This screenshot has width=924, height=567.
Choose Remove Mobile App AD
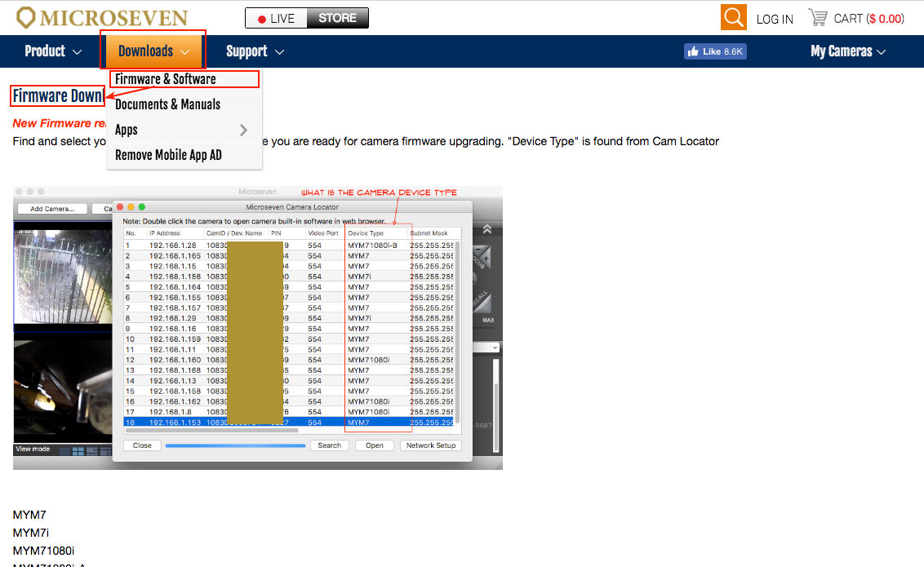click(184, 155)
